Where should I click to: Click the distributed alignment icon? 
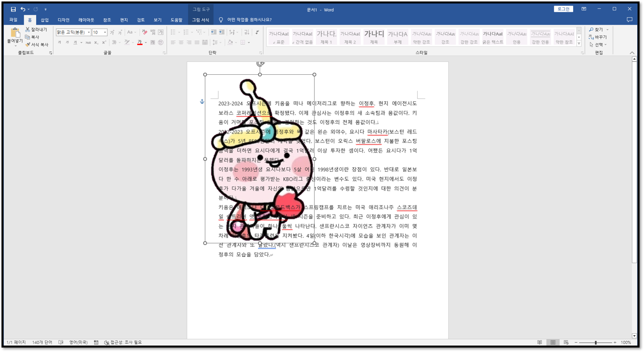click(205, 43)
